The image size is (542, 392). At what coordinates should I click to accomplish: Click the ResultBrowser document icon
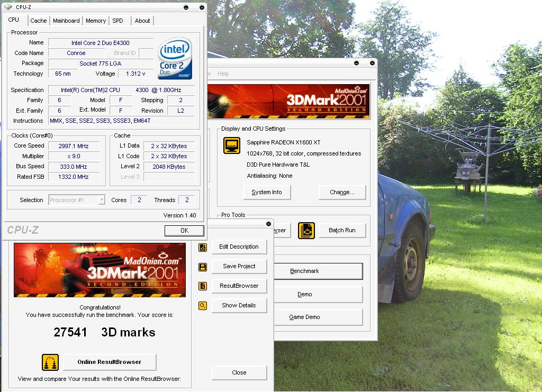pyautogui.click(x=203, y=286)
